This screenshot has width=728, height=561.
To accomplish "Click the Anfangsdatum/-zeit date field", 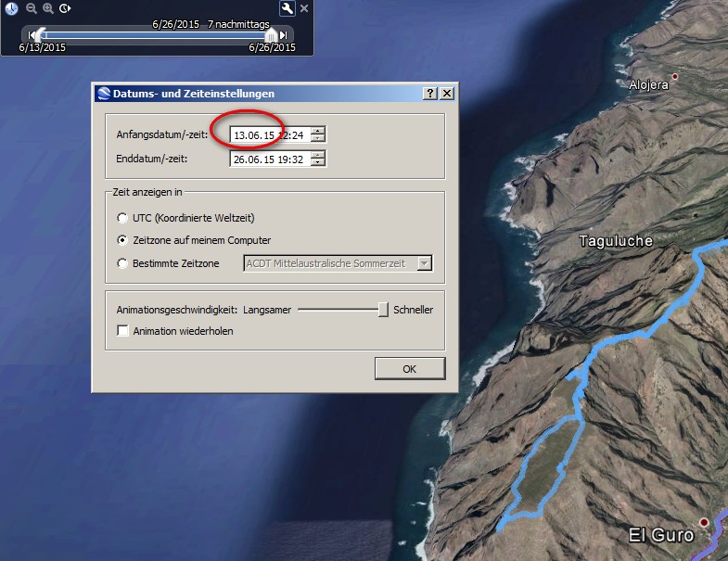I will [x=270, y=135].
